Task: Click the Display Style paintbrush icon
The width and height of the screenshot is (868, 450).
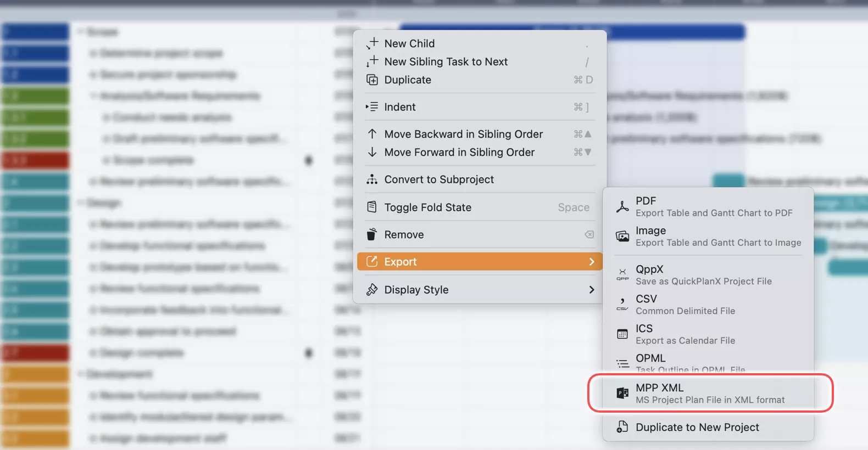Action: point(372,289)
